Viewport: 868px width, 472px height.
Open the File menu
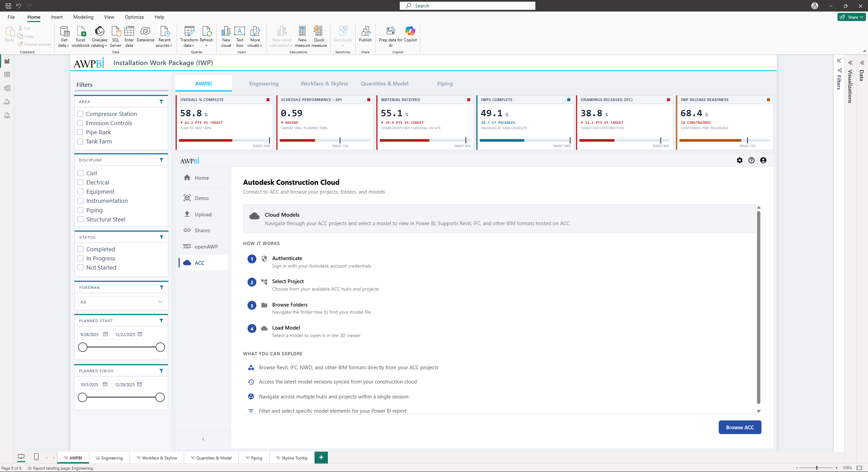pyautogui.click(x=11, y=17)
